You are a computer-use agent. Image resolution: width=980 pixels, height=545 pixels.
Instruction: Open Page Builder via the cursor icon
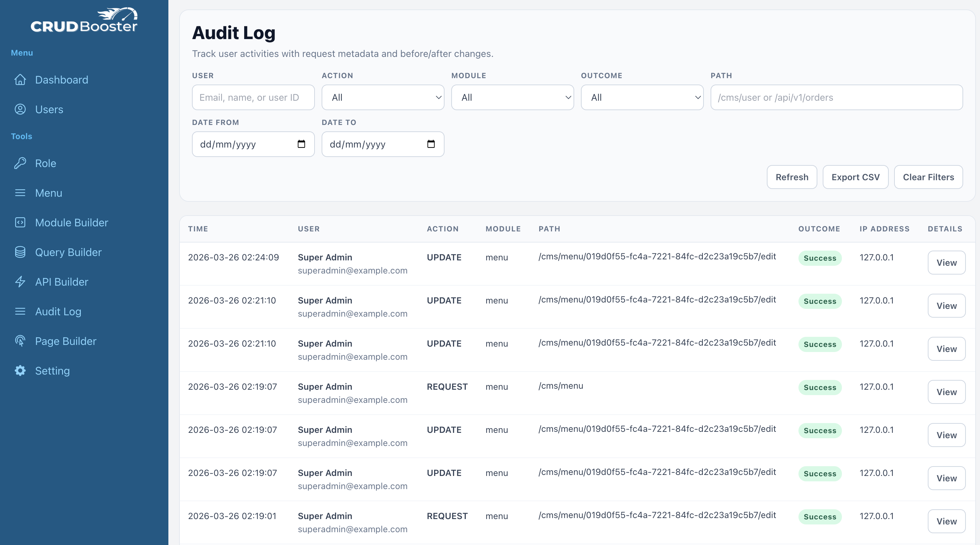(20, 341)
